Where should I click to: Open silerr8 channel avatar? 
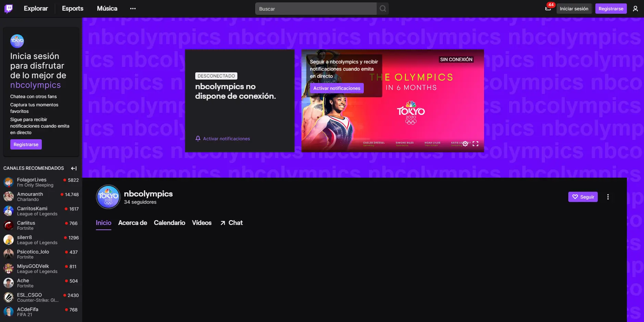(x=9, y=240)
